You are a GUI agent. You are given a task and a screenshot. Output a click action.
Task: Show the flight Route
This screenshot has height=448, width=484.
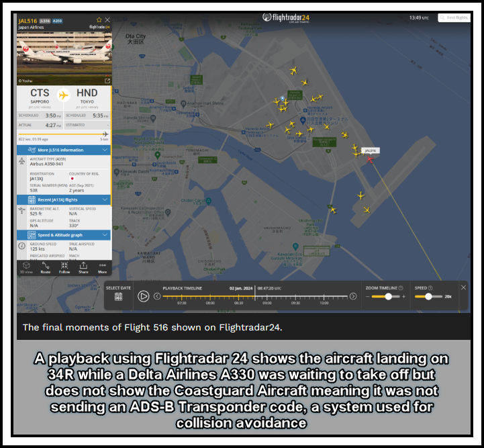46,268
